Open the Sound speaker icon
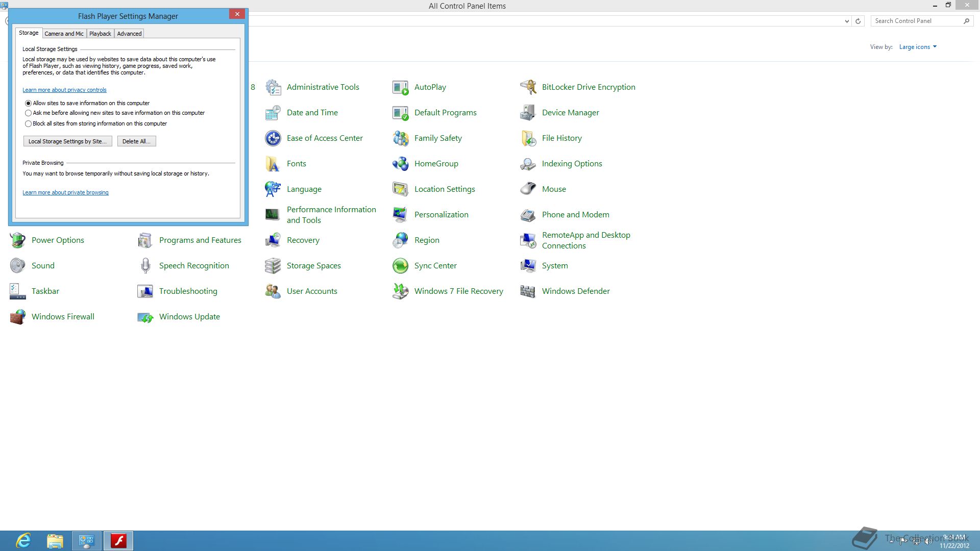 (x=18, y=266)
